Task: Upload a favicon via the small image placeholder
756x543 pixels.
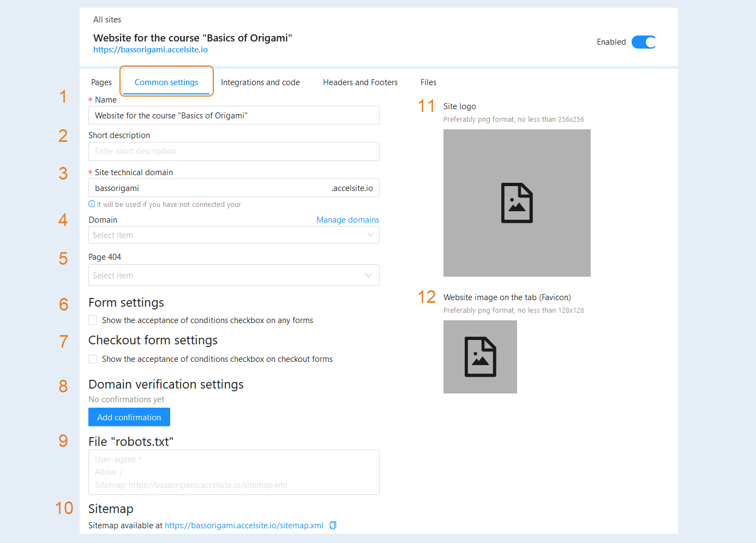Action: click(x=480, y=357)
